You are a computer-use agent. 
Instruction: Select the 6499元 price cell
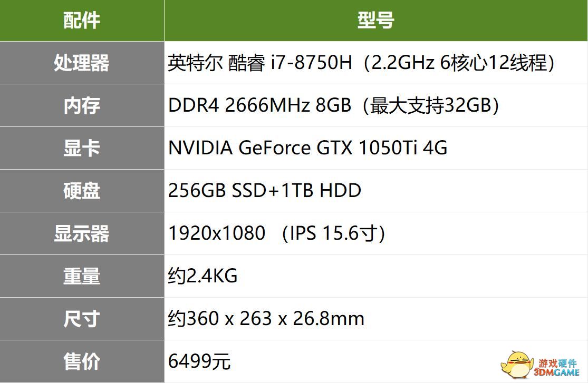[x=376, y=361]
